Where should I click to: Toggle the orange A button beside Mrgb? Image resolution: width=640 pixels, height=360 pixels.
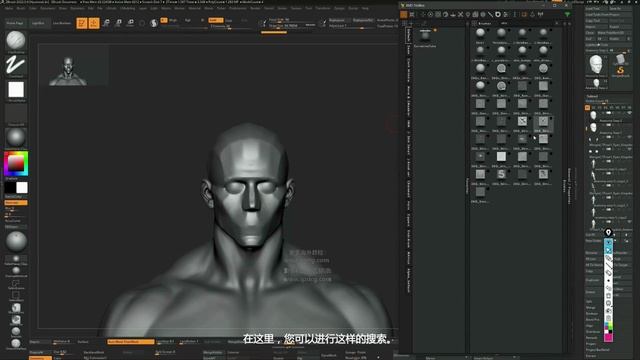[x=164, y=20]
